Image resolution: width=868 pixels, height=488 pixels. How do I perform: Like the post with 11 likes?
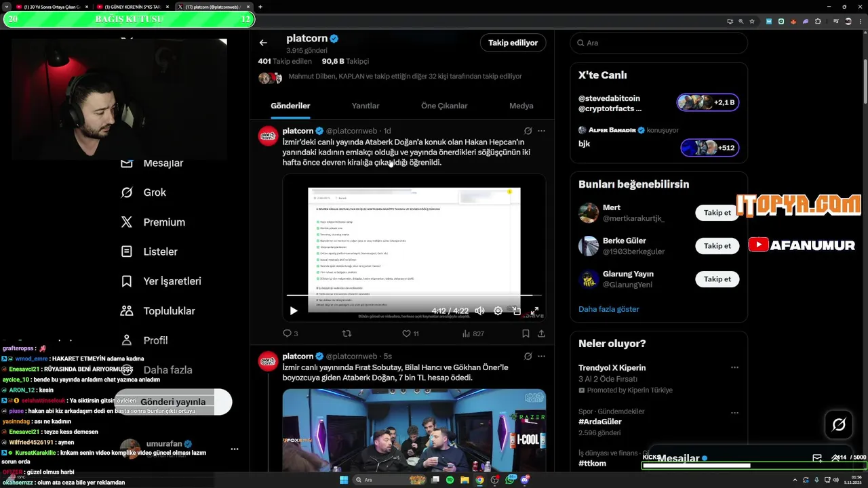[x=410, y=333]
